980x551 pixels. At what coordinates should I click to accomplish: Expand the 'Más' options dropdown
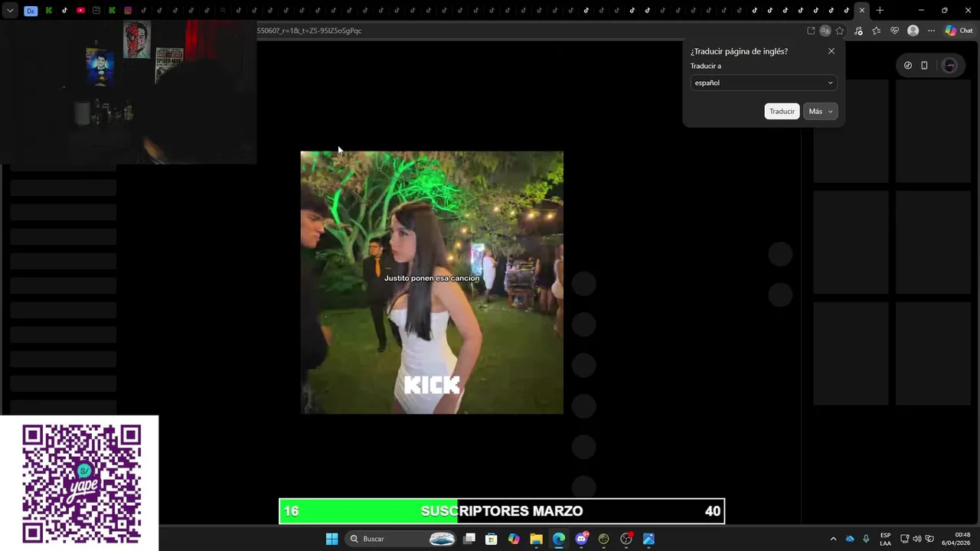pos(820,111)
